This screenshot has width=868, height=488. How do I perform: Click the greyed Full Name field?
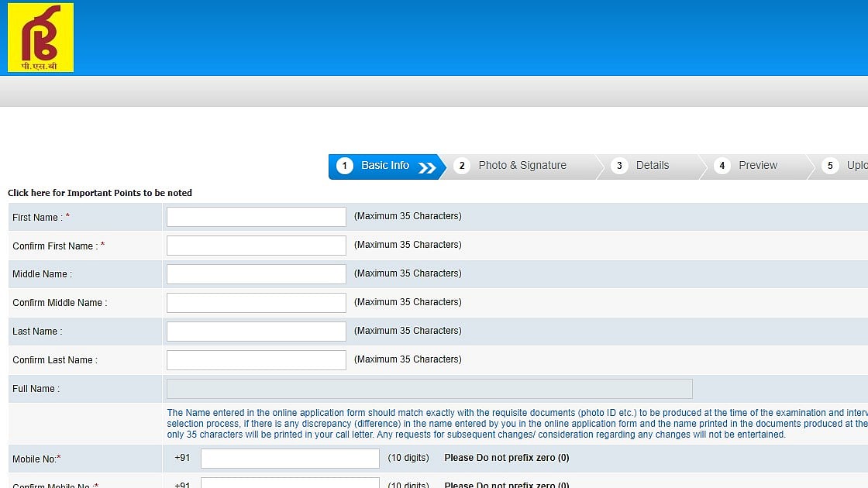point(429,389)
